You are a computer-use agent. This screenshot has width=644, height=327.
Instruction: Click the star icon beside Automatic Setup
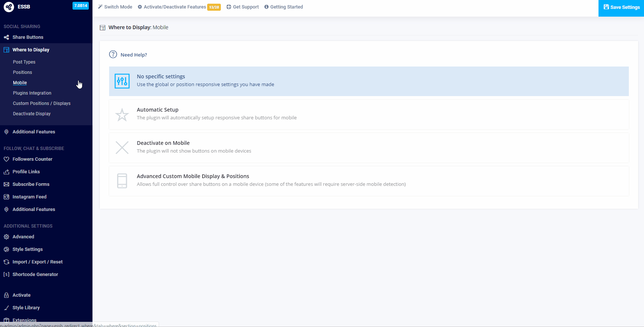pyautogui.click(x=122, y=115)
